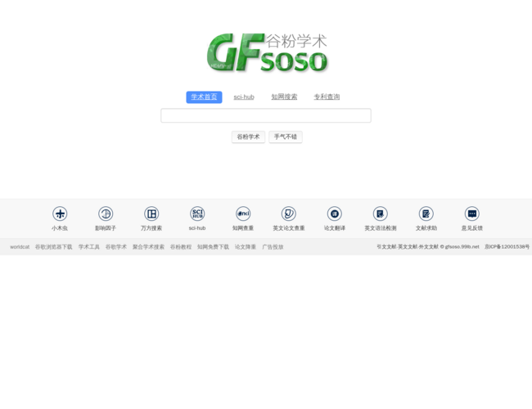Open the SCI-HUB circular icon in icon row
Screen dimensions: 532x409
[197, 213]
